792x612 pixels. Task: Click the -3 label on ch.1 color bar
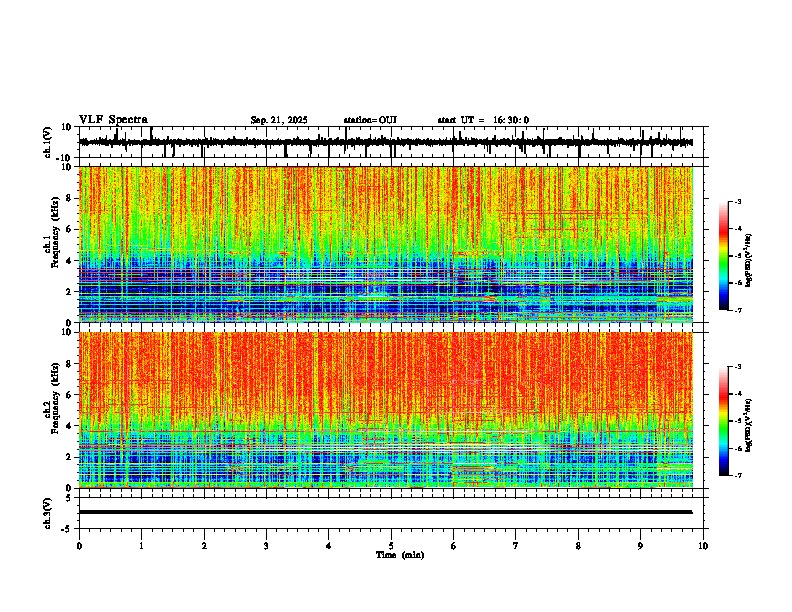(738, 202)
